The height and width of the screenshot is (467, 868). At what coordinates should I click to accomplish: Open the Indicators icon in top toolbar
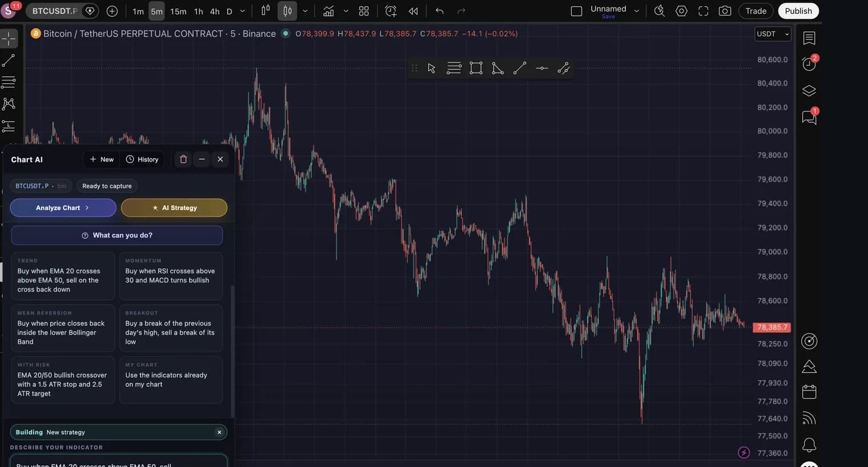(x=328, y=11)
